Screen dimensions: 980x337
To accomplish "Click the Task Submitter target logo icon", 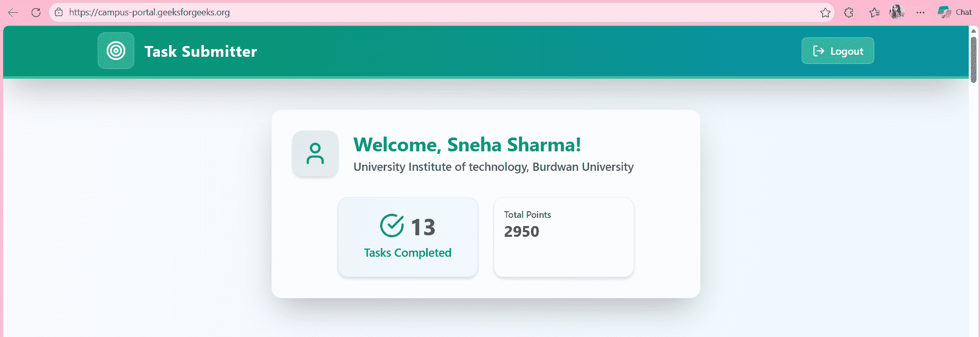I will click(x=116, y=51).
